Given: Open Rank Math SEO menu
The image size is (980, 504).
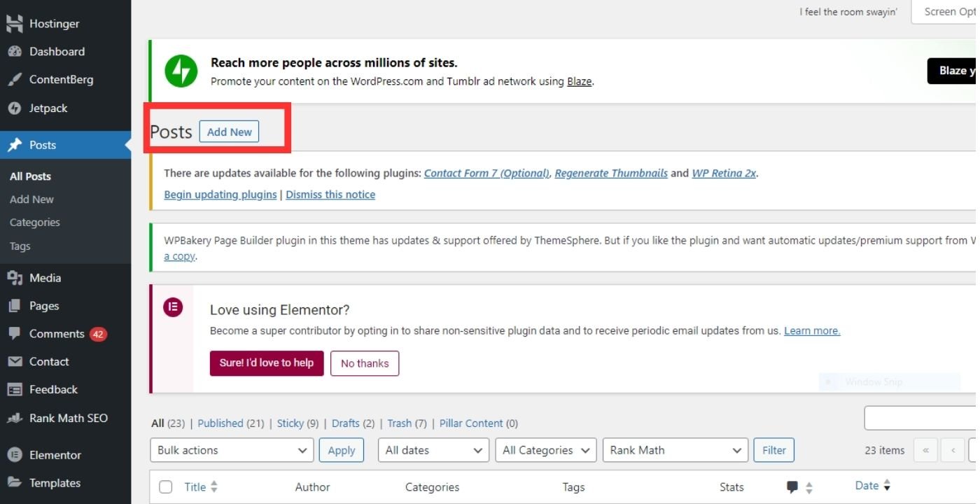Looking at the screenshot, I should (65, 419).
